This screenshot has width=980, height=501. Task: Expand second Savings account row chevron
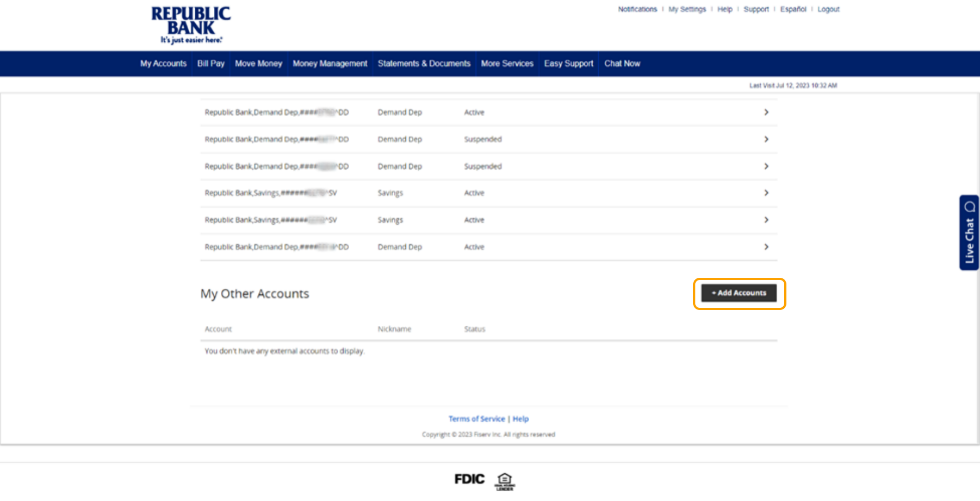click(x=766, y=219)
